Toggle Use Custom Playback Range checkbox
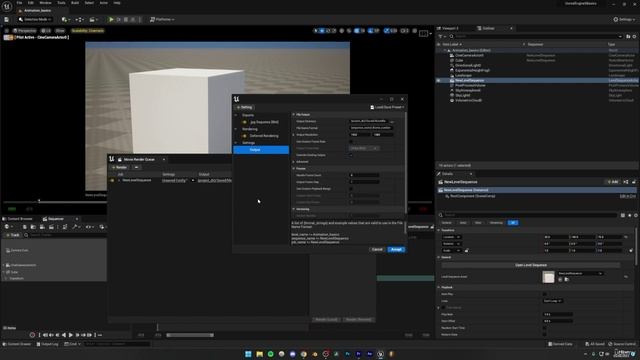 coord(351,189)
